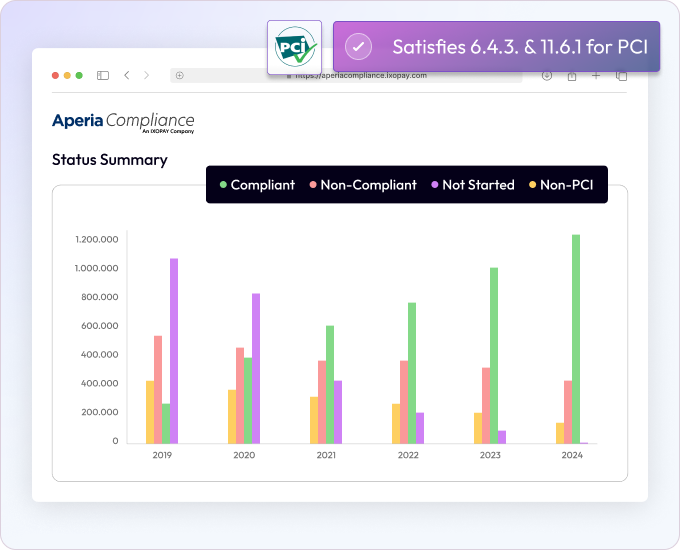The image size is (680, 550).
Task: Click the 2021 label on the x-axis
Action: [326, 455]
